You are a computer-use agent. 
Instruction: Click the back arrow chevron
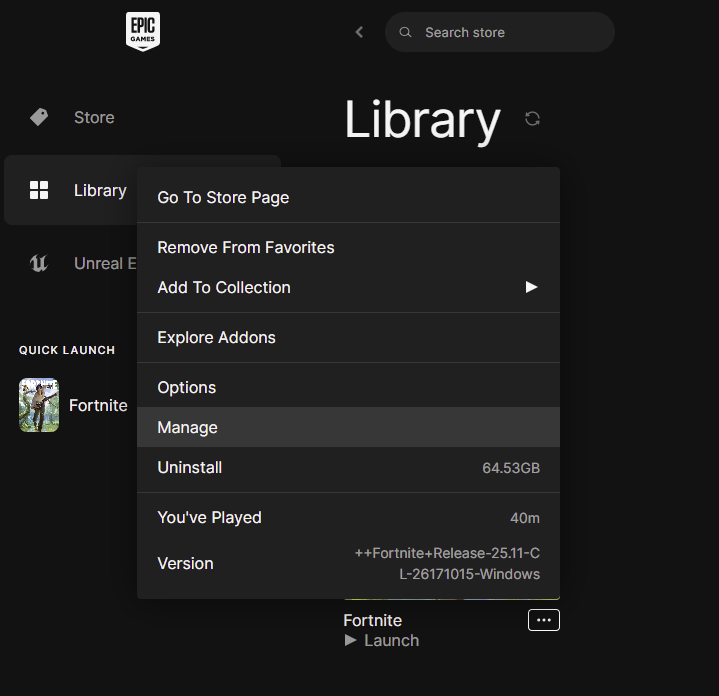359,32
